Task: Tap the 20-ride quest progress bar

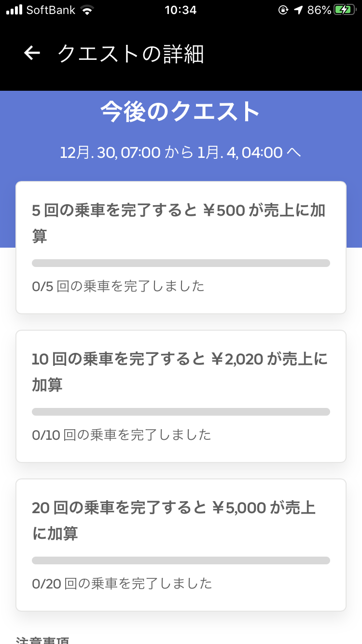Action: pyautogui.click(x=181, y=560)
